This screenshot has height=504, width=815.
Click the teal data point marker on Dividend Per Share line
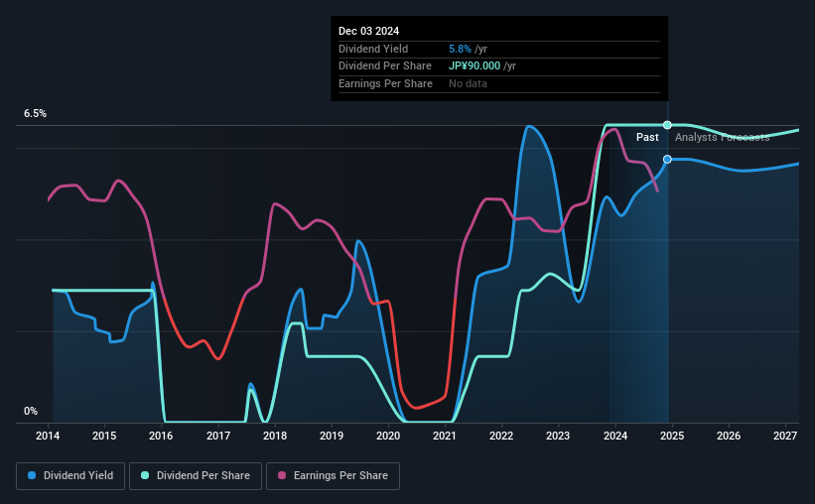tap(667, 125)
